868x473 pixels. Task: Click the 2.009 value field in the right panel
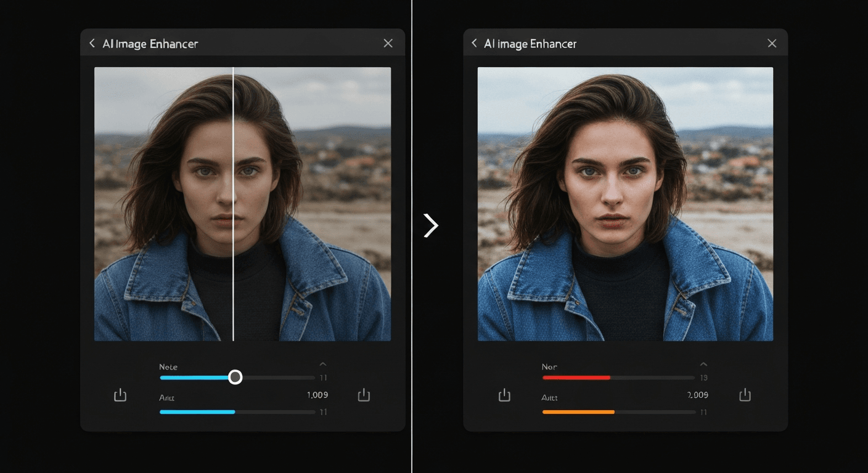pyautogui.click(x=697, y=395)
